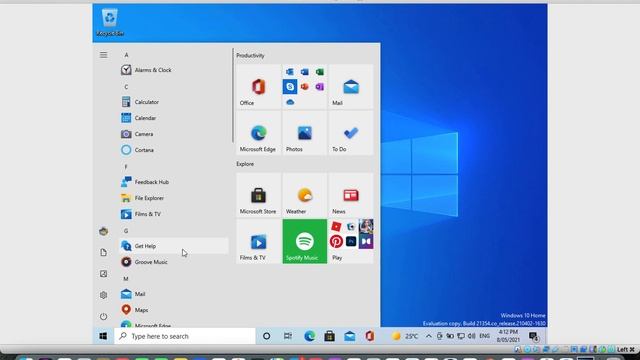The height and width of the screenshot is (360, 640).
Task: Launch Groove Music
Action: (x=174, y=262)
